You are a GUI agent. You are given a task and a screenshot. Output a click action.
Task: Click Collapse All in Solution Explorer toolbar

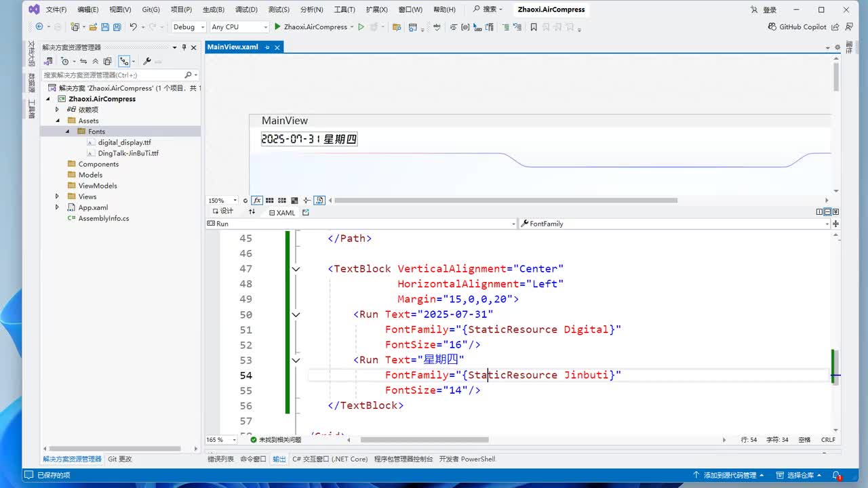point(95,61)
